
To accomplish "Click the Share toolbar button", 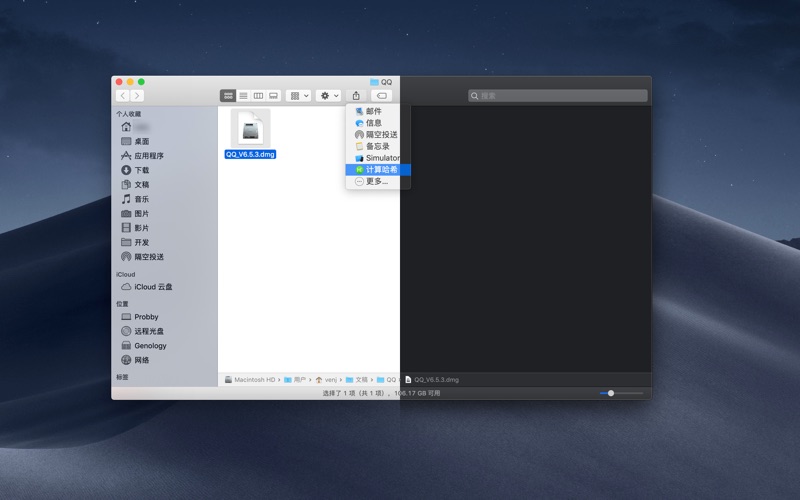I will point(356,96).
